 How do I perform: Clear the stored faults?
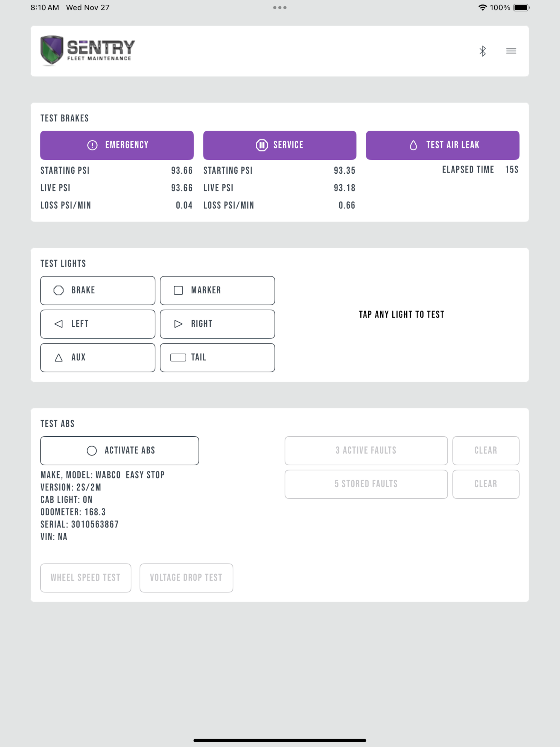(486, 484)
